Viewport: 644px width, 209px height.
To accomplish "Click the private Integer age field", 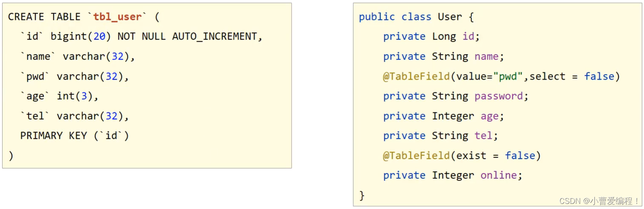I will coord(443,116).
